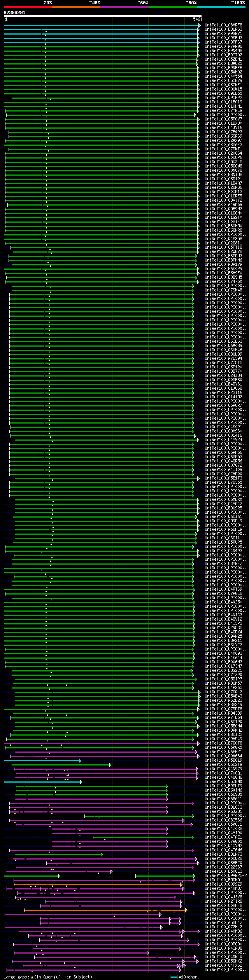
Task: Select the UniRef100_C1EAI9 label
Action: pos(223,102)
